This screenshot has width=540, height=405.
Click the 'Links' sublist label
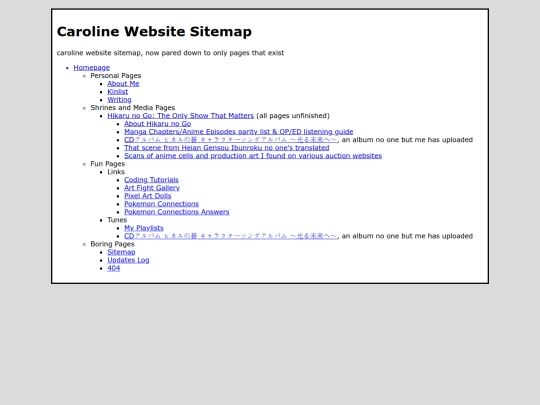116,172
